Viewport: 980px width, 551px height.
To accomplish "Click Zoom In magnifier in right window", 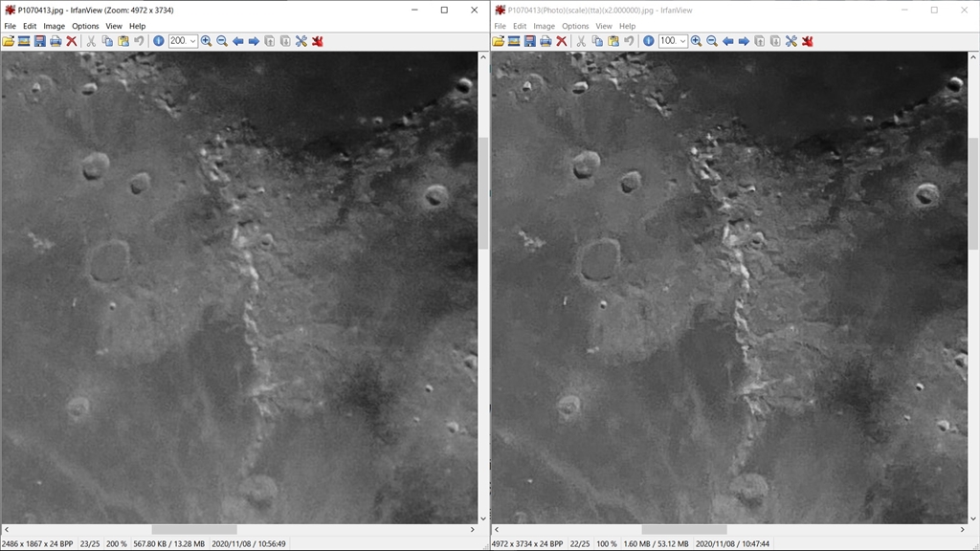I will coord(696,41).
